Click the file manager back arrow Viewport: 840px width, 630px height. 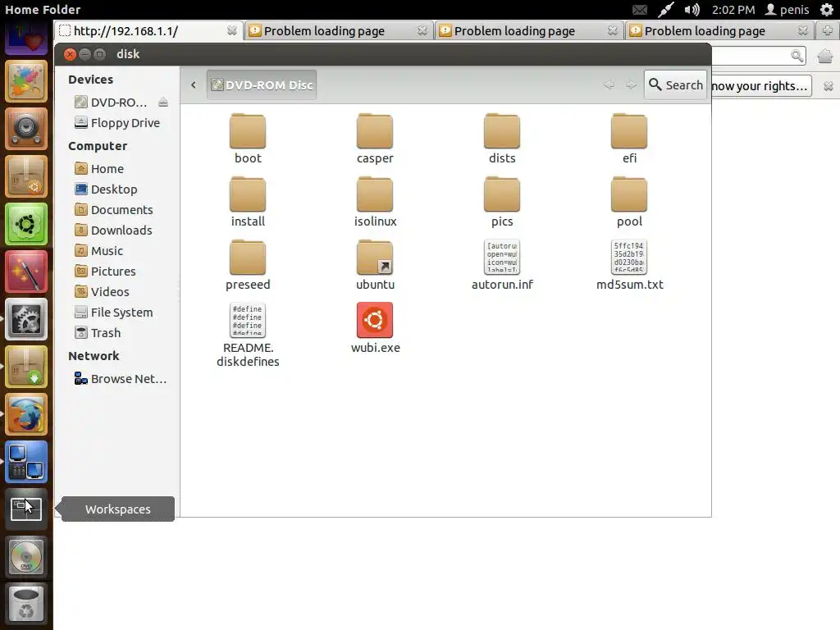click(x=609, y=84)
